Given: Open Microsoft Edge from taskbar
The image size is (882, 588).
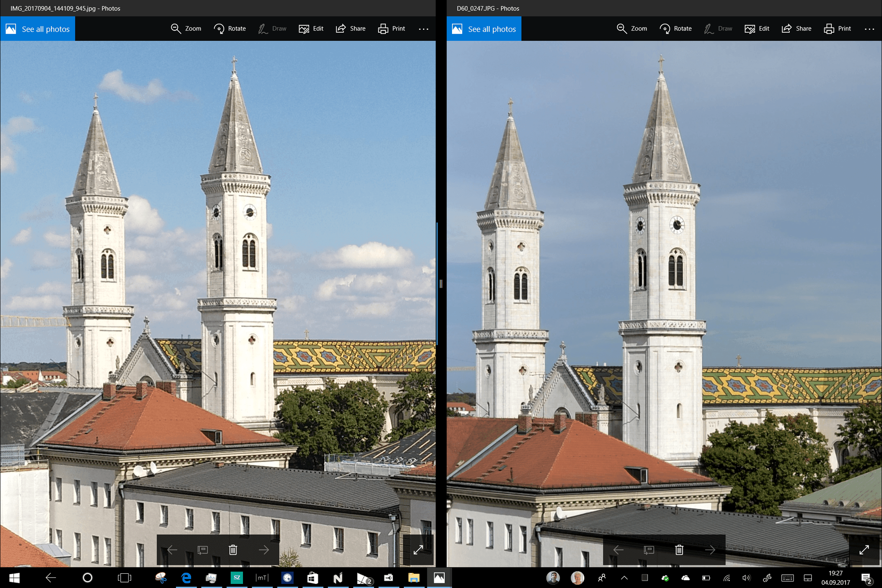Looking at the screenshot, I should pyautogui.click(x=186, y=578).
